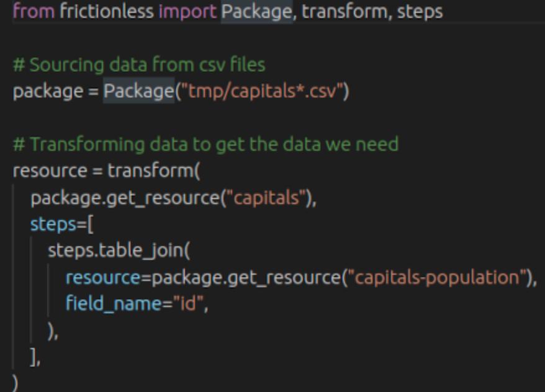
Task: Click the transform( function call
Action: pos(154,171)
